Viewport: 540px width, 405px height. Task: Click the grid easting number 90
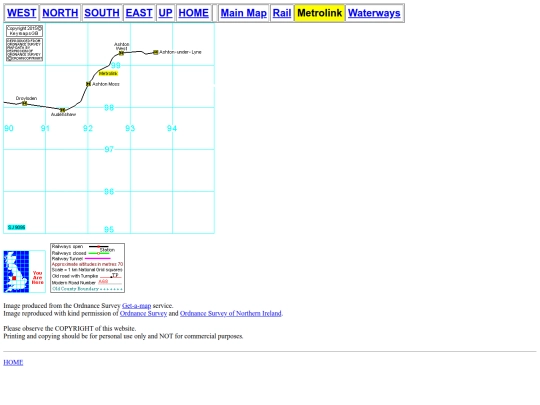pyautogui.click(x=9, y=128)
